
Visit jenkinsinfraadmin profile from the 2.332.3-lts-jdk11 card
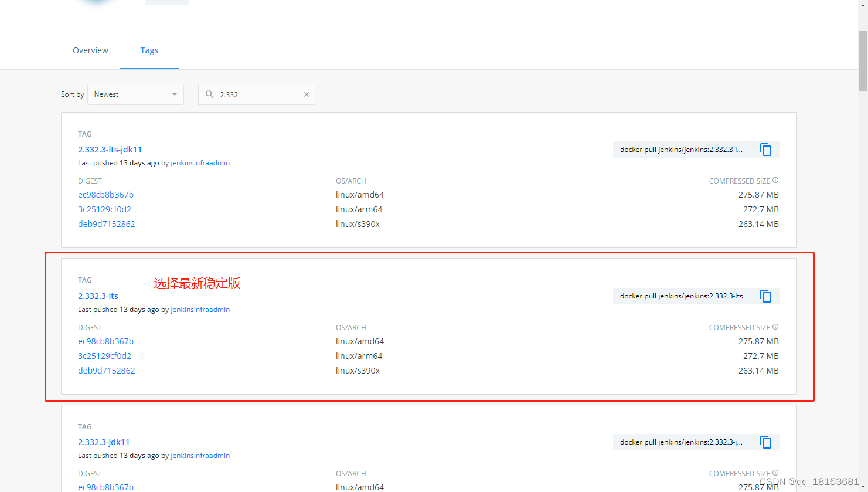(x=200, y=163)
